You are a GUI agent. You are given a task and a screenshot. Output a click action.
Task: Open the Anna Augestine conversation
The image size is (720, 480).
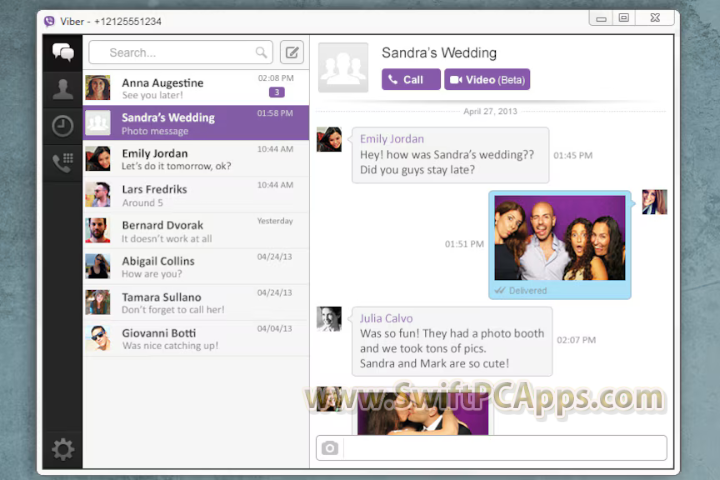coord(196,87)
